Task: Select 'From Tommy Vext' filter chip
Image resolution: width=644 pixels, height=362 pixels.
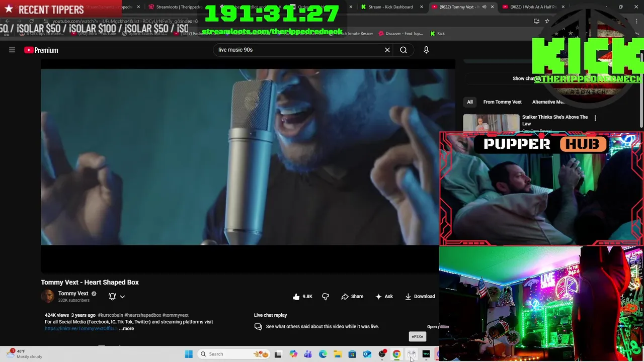Action: click(x=502, y=102)
